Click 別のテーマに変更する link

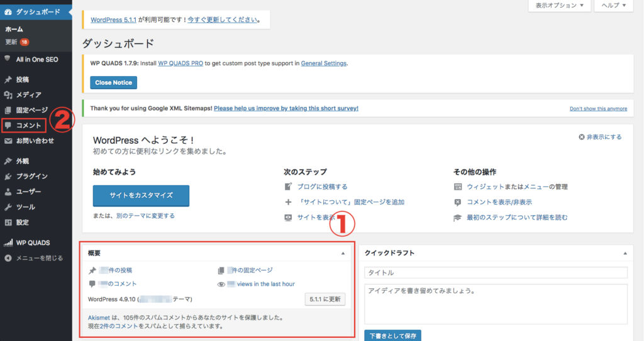tap(145, 216)
